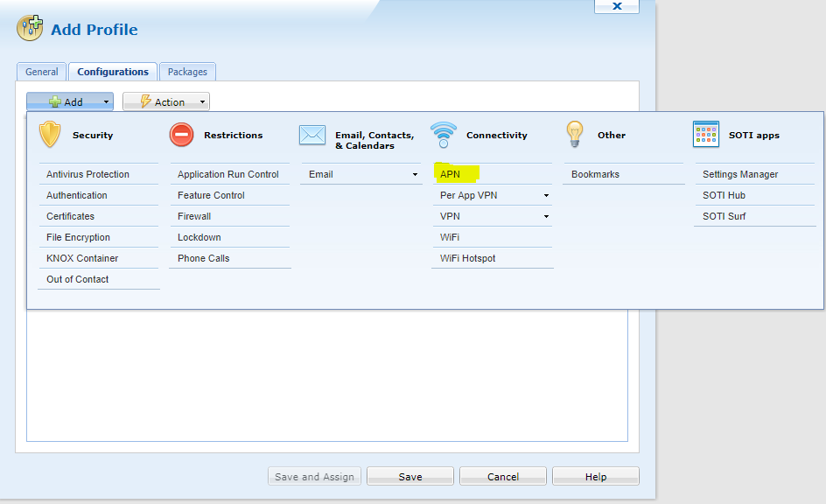Screen dimensions: 826x504
Task: Add a Certificates configuration
Action: tap(99, 216)
